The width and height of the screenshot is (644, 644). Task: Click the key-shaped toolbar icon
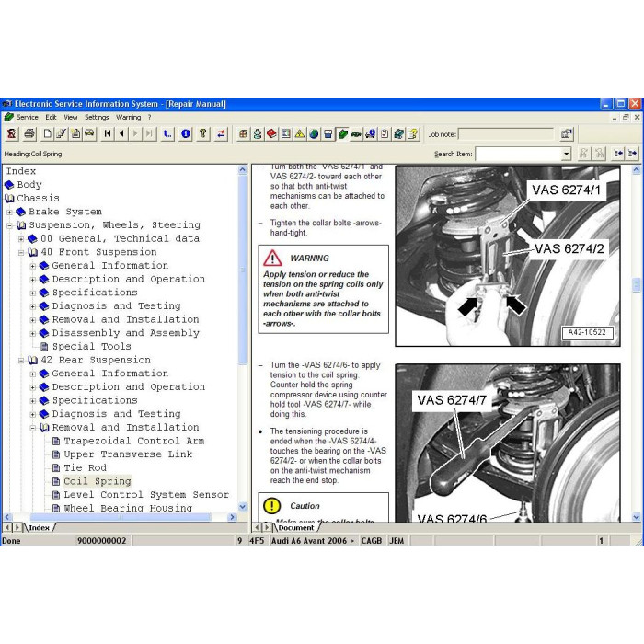click(203, 134)
